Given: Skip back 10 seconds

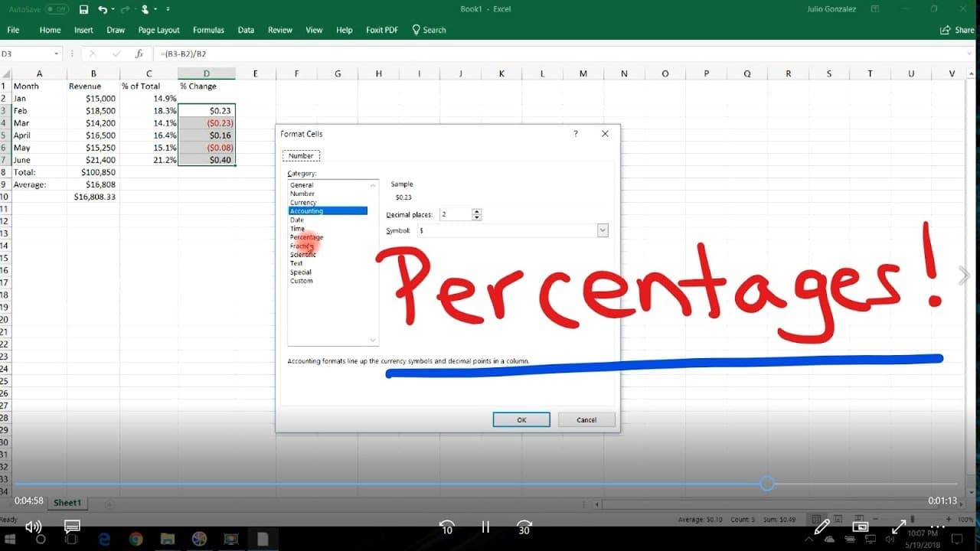Looking at the screenshot, I should (447, 527).
